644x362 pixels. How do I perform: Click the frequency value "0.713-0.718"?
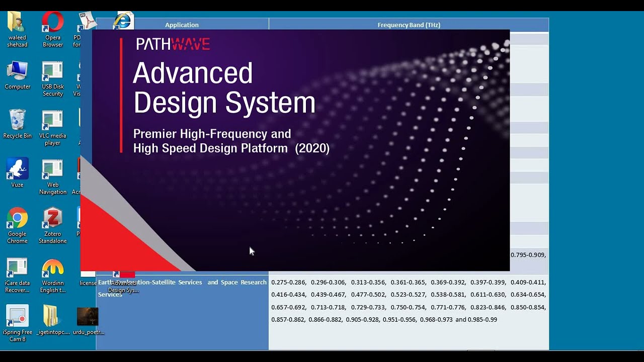point(328,307)
